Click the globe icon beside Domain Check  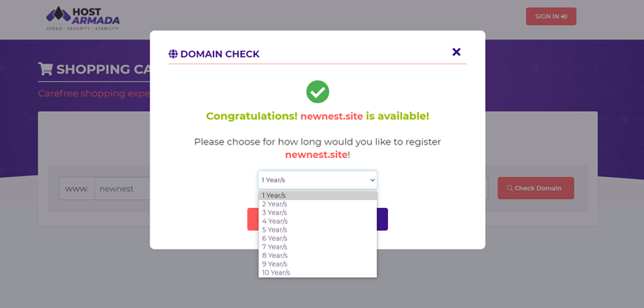[x=173, y=54]
